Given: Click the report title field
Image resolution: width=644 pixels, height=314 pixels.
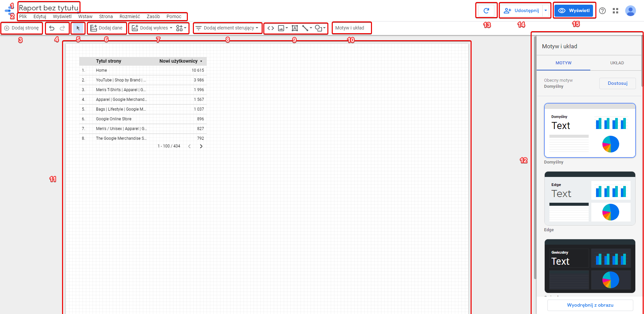Looking at the screenshot, I should pyautogui.click(x=49, y=8).
